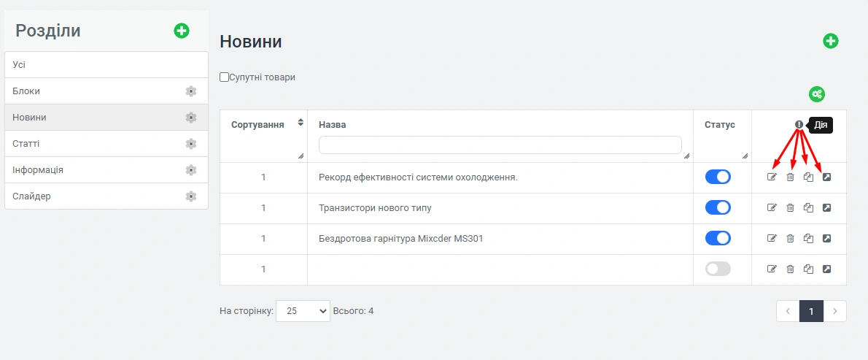Open Транзистори нового типу in external view
Viewport: 868px width, 360px height.
pyautogui.click(x=826, y=208)
